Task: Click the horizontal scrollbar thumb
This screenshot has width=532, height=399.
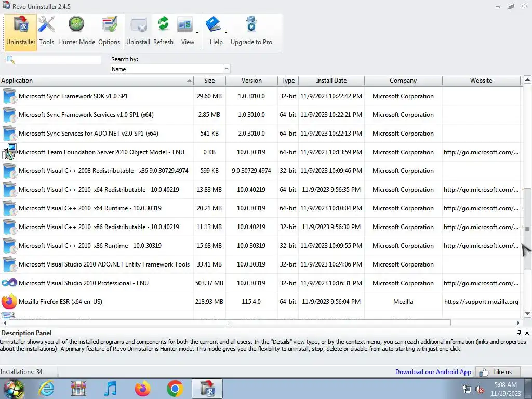Action: [230, 323]
